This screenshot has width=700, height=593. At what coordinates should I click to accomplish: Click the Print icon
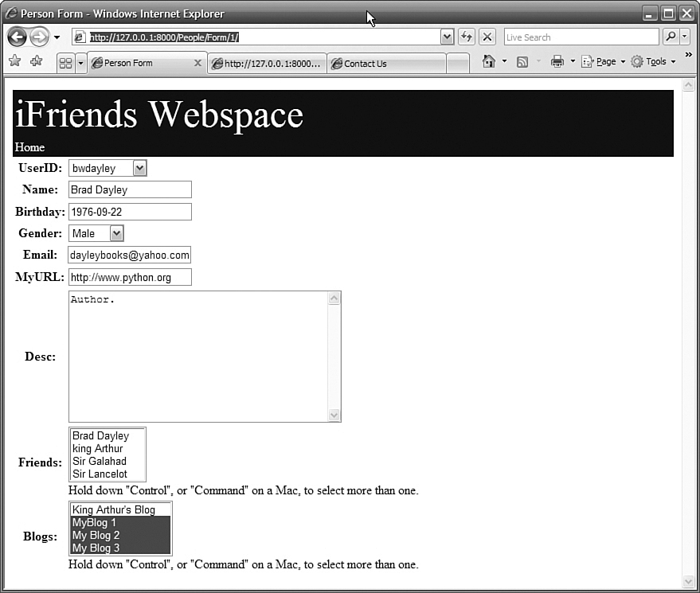[557, 61]
